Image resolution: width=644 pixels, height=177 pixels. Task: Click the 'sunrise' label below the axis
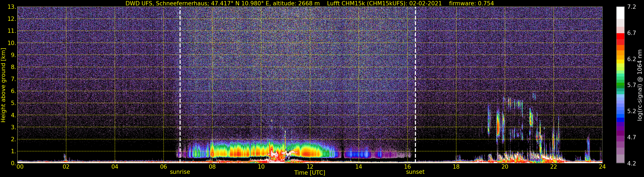click(180, 172)
